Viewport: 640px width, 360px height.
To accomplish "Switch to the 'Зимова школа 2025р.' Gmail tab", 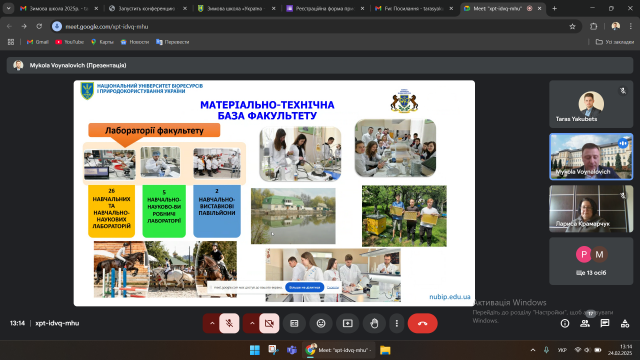I will click(x=59, y=8).
